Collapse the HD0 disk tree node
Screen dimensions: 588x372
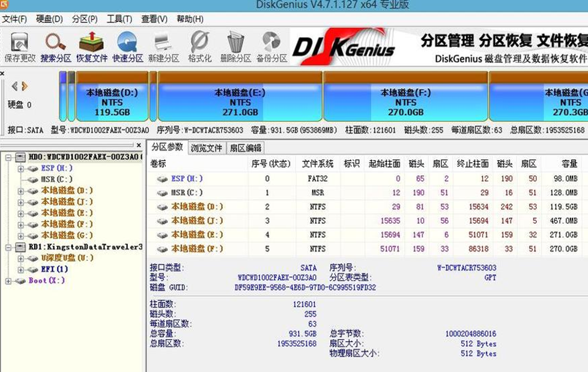click(8, 157)
